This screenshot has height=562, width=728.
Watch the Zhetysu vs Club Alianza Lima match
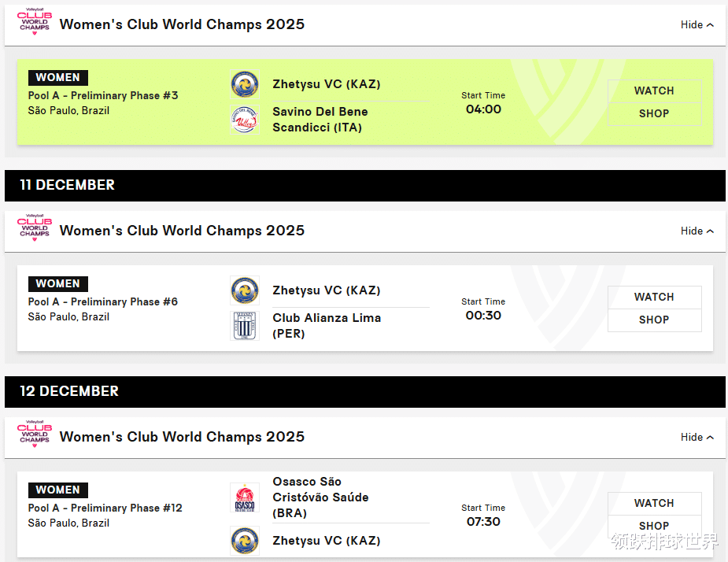(654, 297)
